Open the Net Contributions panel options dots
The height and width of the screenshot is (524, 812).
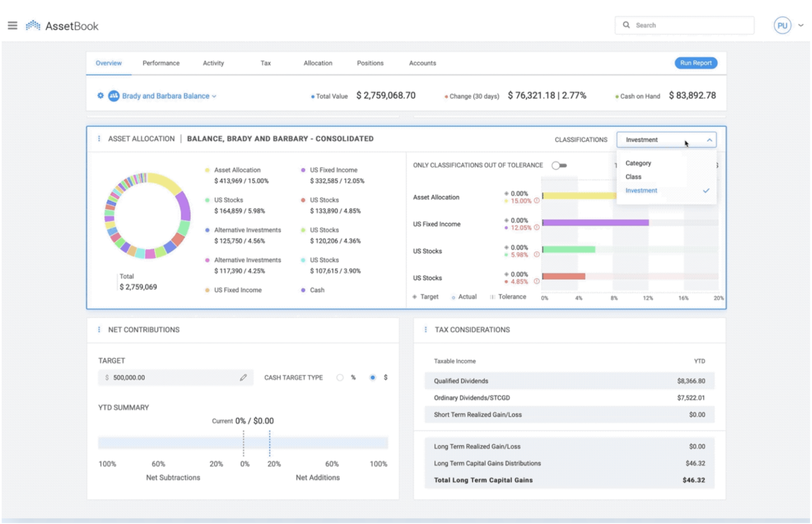click(x=99, y=330)
